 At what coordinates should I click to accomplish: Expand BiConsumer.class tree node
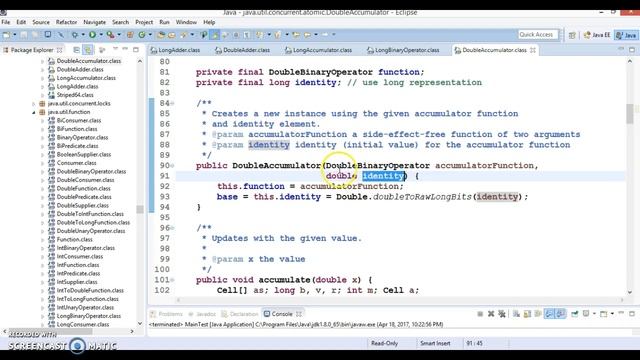(x=42, y=121)
